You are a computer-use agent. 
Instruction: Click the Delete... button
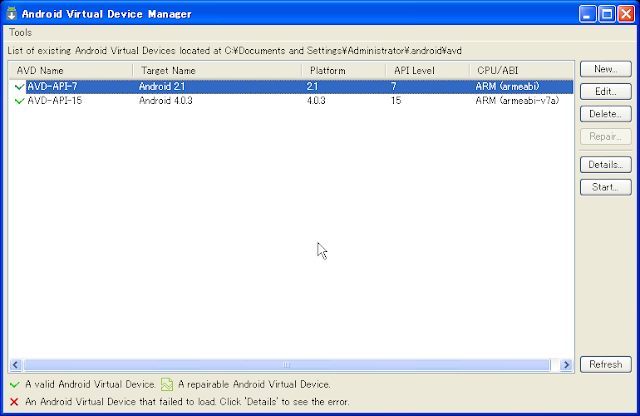coord(606,114)
